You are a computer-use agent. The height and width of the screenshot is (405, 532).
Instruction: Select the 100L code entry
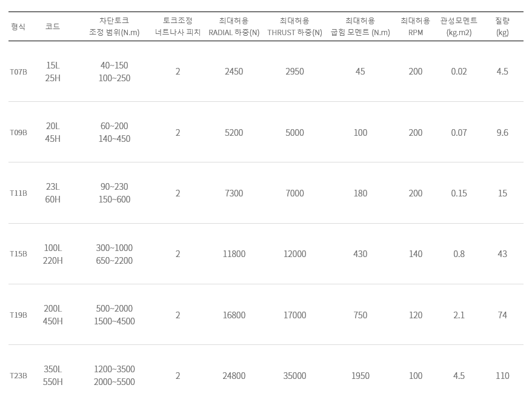click(x=53, y=248)
